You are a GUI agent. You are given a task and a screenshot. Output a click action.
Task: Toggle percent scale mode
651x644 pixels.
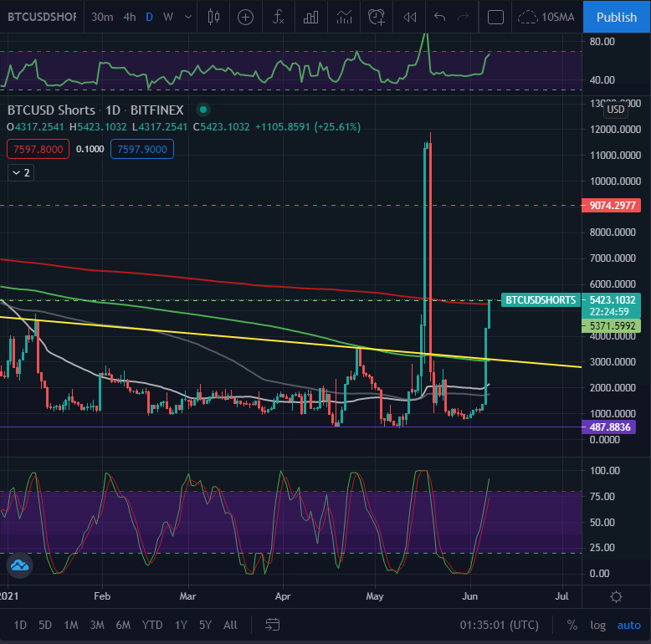(572, 625)
